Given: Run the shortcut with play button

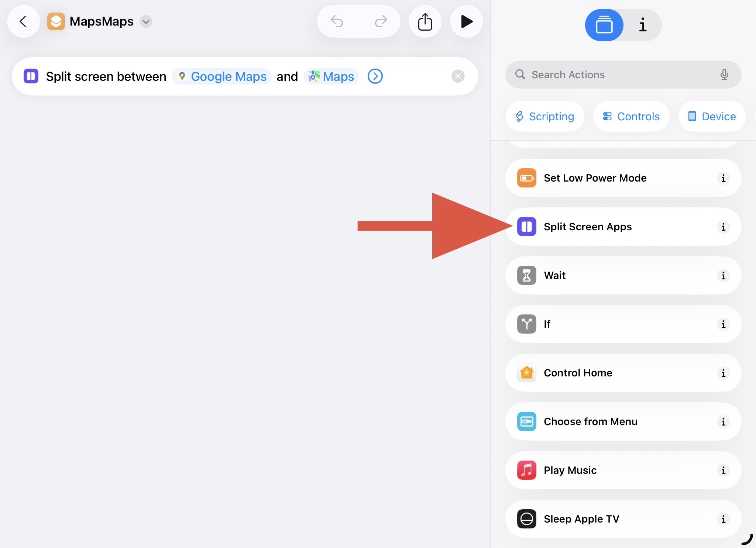Looking at the screenshot, I should coord(467,21).
